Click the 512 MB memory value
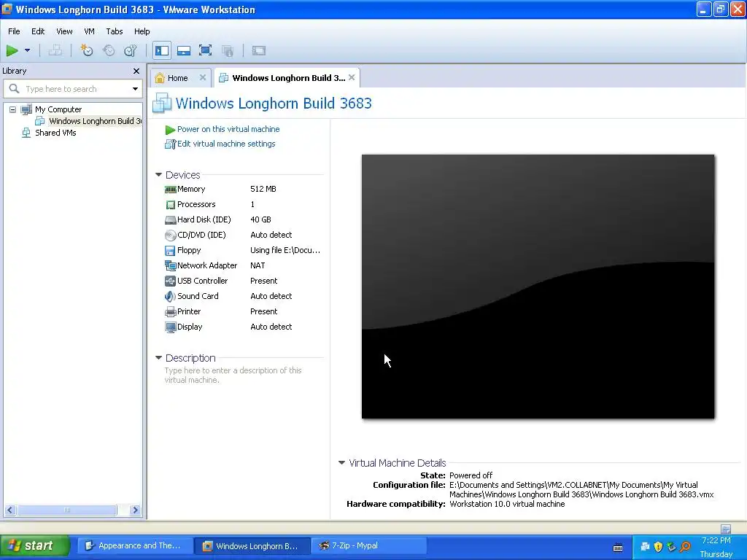 263,189
